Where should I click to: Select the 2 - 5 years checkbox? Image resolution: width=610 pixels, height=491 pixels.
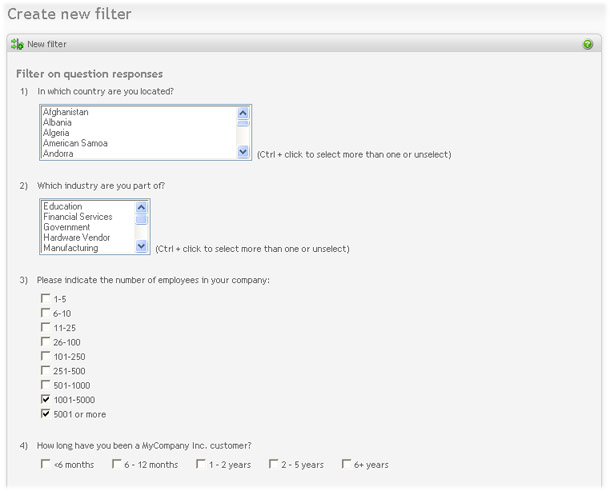click(273, 464)
